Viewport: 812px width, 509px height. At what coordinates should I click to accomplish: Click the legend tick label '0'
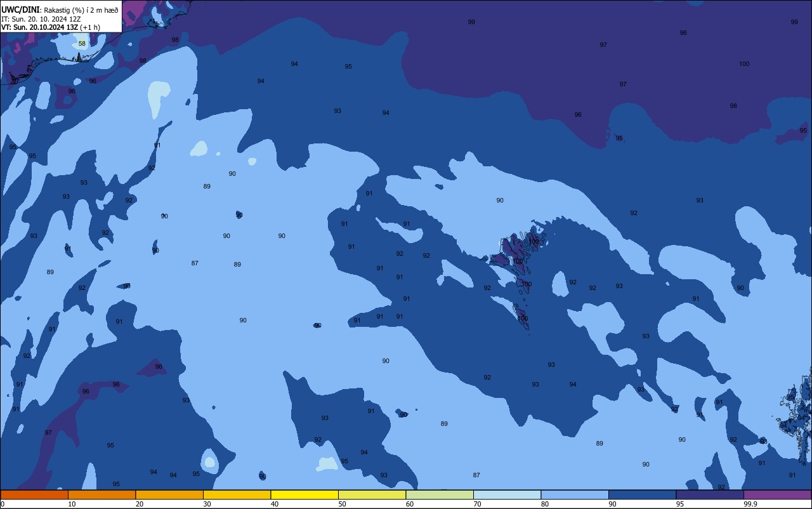click(3, 504)
